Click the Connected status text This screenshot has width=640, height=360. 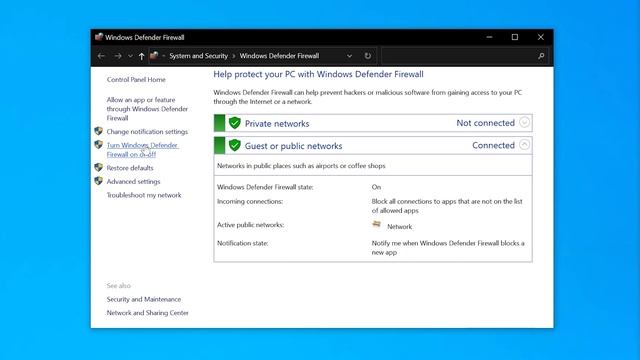493,145
